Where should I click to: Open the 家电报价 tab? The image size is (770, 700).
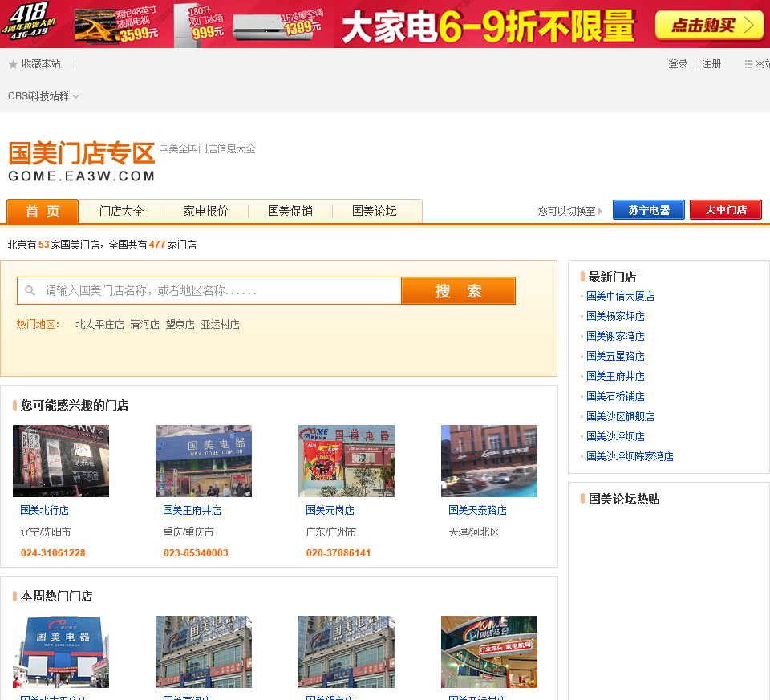coord(206,212)
